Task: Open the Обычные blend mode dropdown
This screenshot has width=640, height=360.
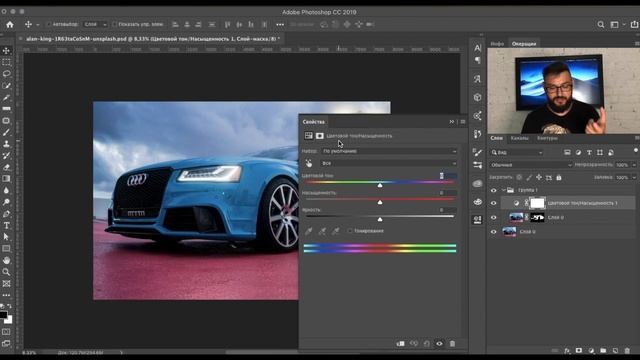Action: [531, 165]
